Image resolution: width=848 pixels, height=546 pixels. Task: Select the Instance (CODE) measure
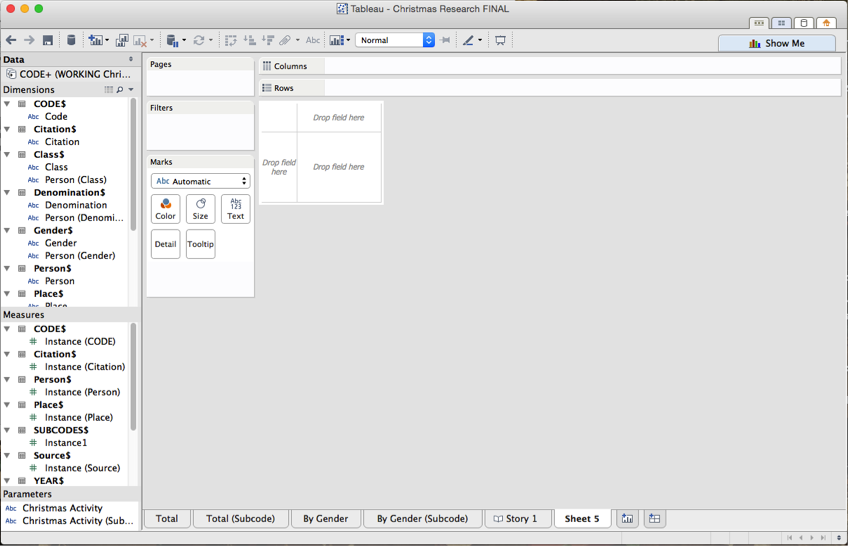(x=80, y=342)
